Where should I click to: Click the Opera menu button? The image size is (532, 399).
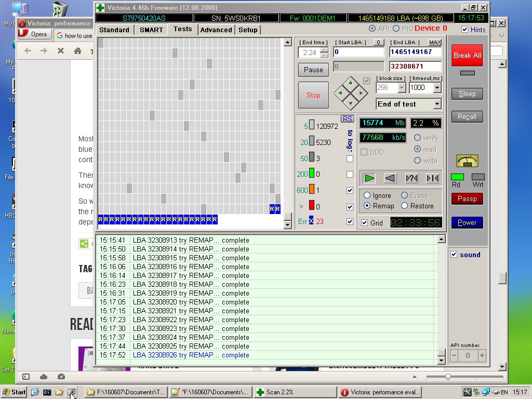(x=35, y=34)
